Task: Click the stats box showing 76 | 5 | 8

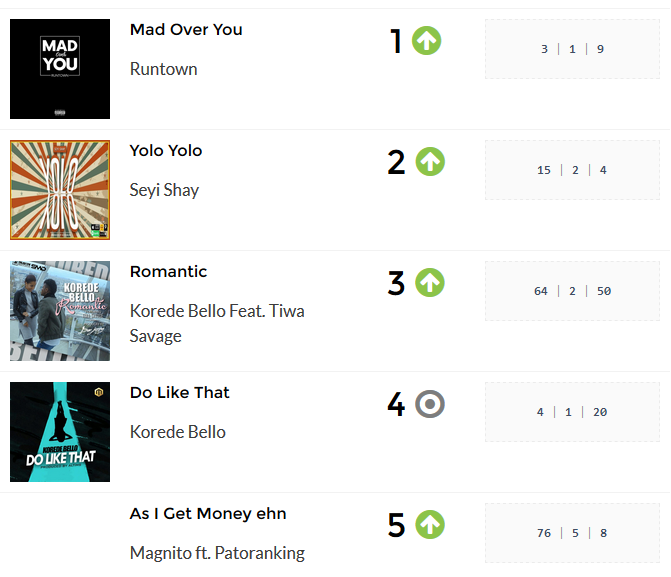Action: pos(572,533)
